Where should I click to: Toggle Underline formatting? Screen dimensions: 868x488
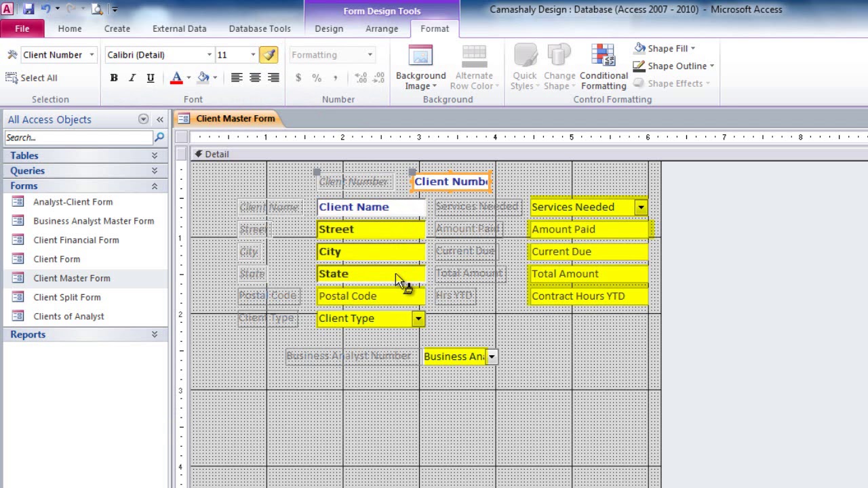pos(151,78)
